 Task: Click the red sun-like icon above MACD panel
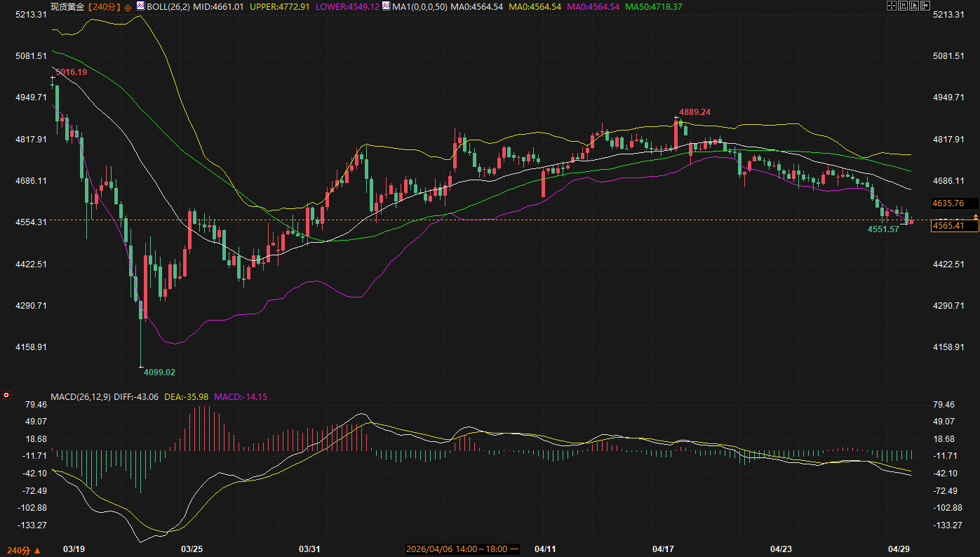click(x=6, y=396)
